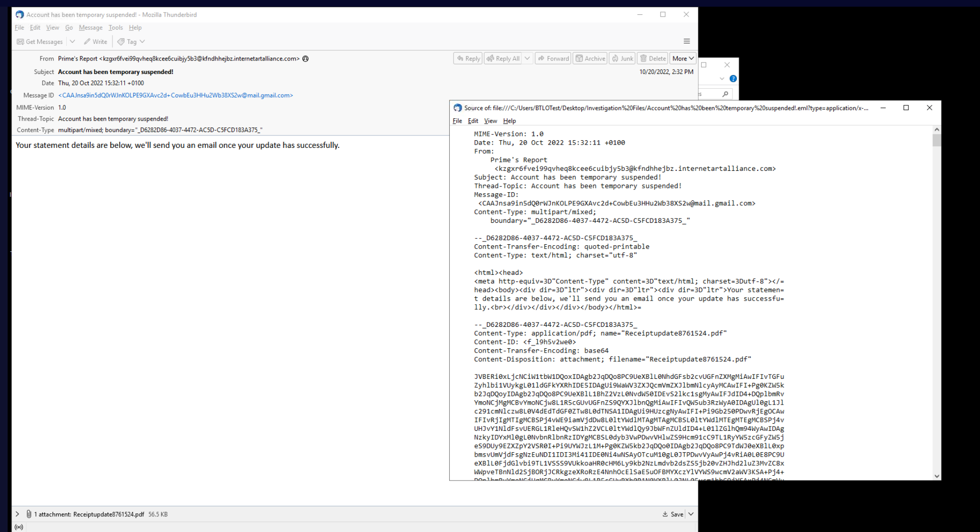
Task: Click the Tag label icon
Action: 121,42
